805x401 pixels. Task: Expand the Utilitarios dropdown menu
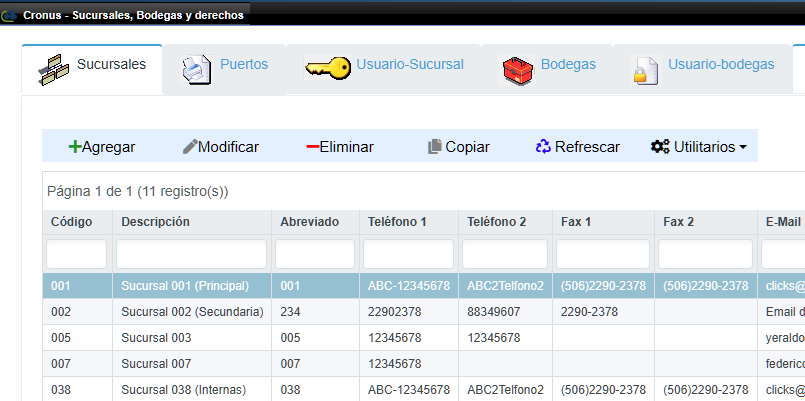pos(698,147)
